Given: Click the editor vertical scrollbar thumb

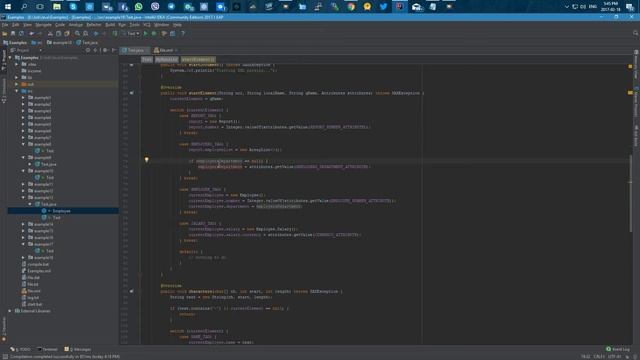Looking at the screenshot, I should (x=631, y=194).
